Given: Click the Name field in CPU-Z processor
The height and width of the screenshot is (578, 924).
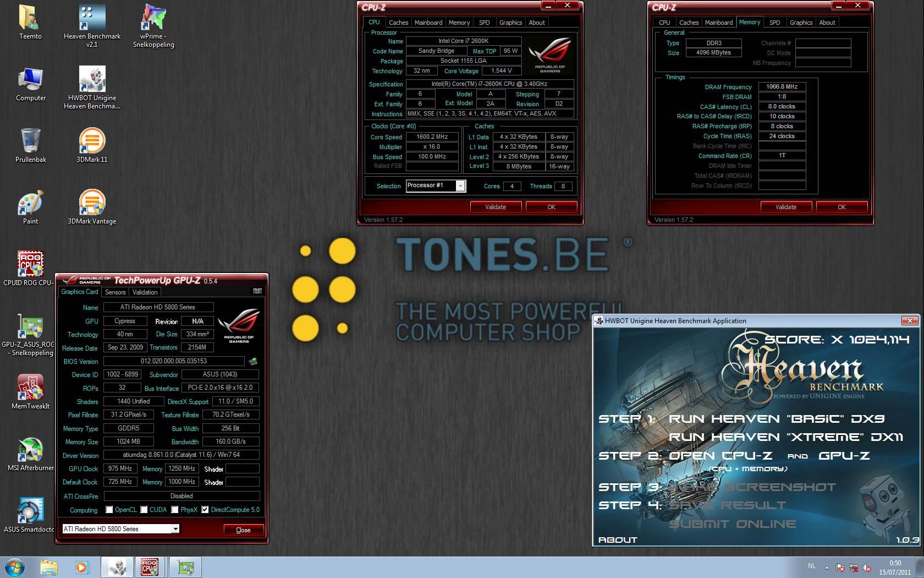Looking at the screenshot, I should (x=464, y=41).
